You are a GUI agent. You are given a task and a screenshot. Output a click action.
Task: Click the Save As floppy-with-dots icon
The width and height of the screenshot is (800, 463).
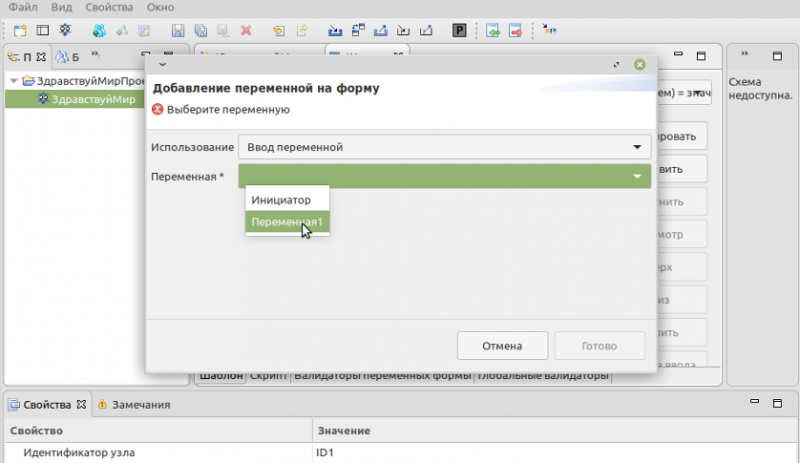tap(223, 31)
